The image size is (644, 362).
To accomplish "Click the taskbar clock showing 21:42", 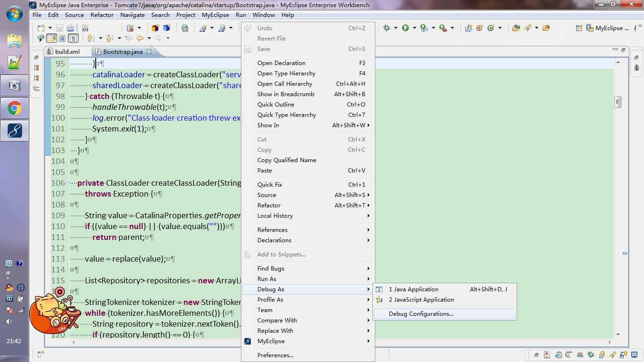I will (14, 341).
